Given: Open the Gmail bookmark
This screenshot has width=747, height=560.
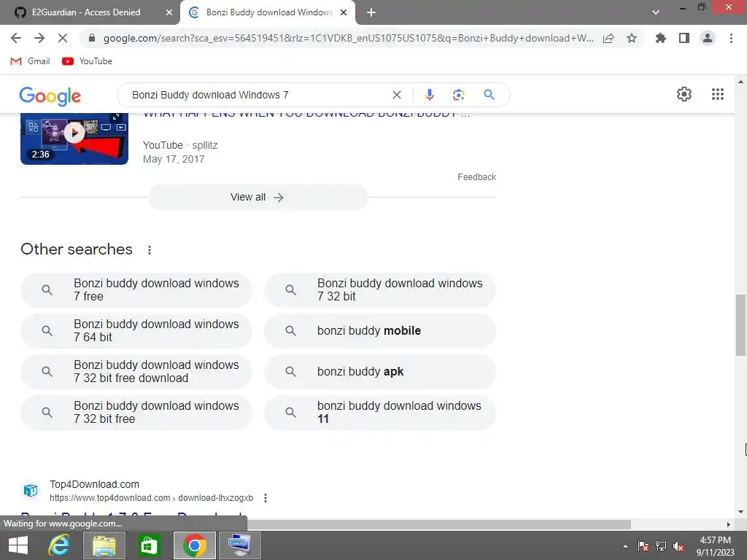Looking at the screenshot, I should [x=30, y=61].
